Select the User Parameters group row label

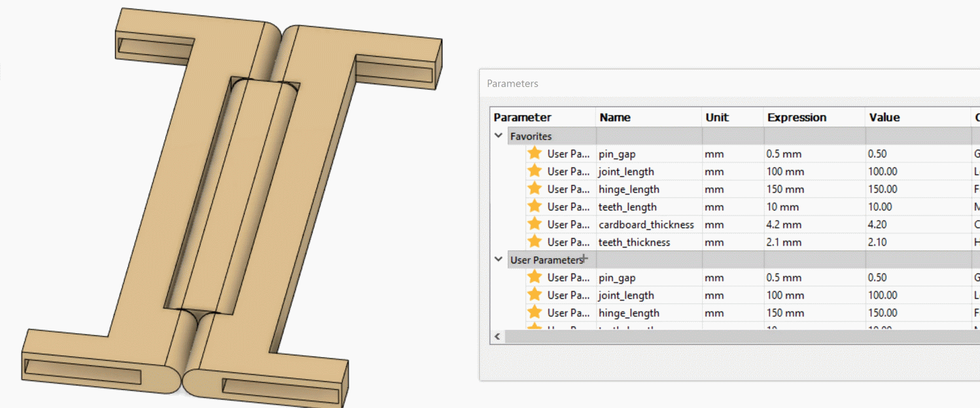point(546,260)
